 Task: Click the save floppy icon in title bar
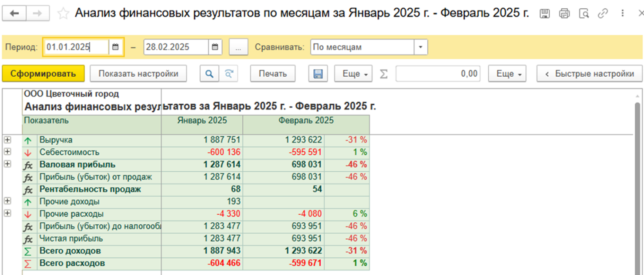coord(544,14)
